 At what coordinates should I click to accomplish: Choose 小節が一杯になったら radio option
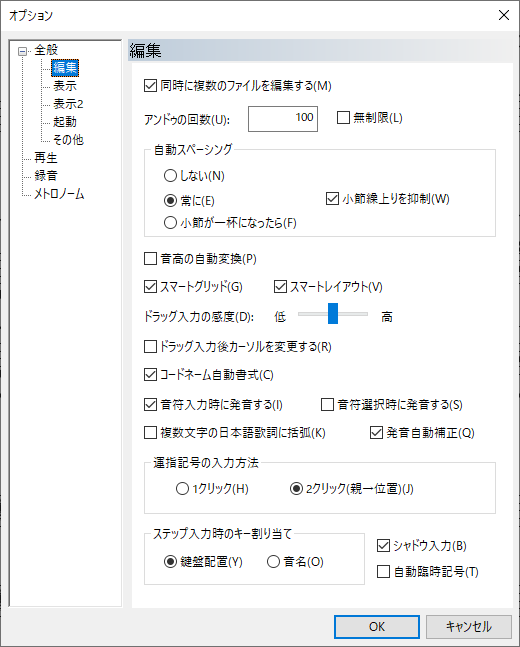170,223
